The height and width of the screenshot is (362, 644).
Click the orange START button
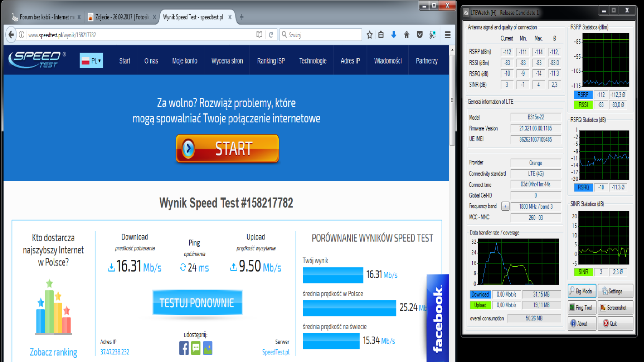(x=227, y=148)
